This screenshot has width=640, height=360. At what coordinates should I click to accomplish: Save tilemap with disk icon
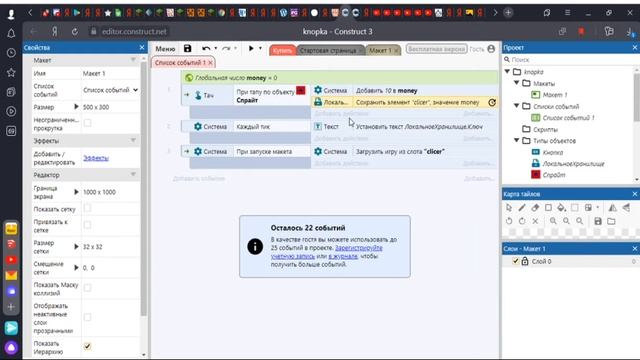coord(598,221)
